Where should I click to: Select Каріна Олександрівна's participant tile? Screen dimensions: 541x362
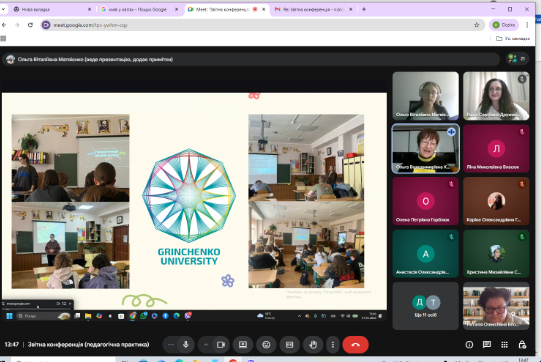496,201
